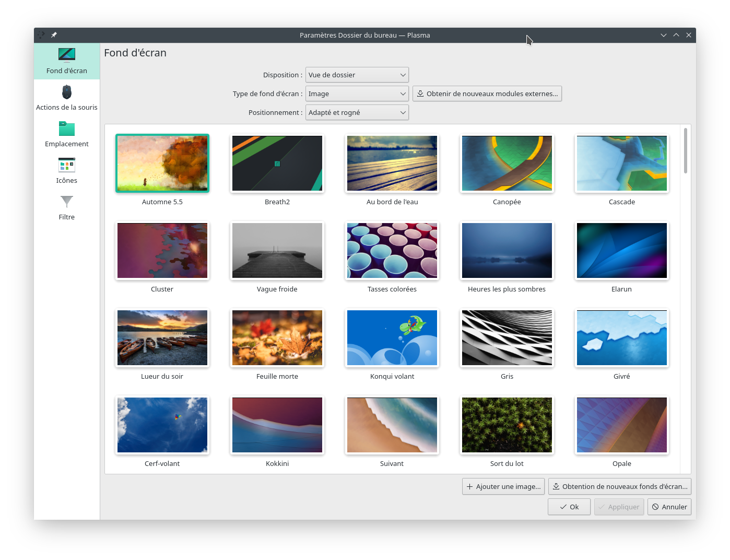This screenshot has height=560, width=730.
Task: Click Ajouter une image button
Action: (503, 486)
